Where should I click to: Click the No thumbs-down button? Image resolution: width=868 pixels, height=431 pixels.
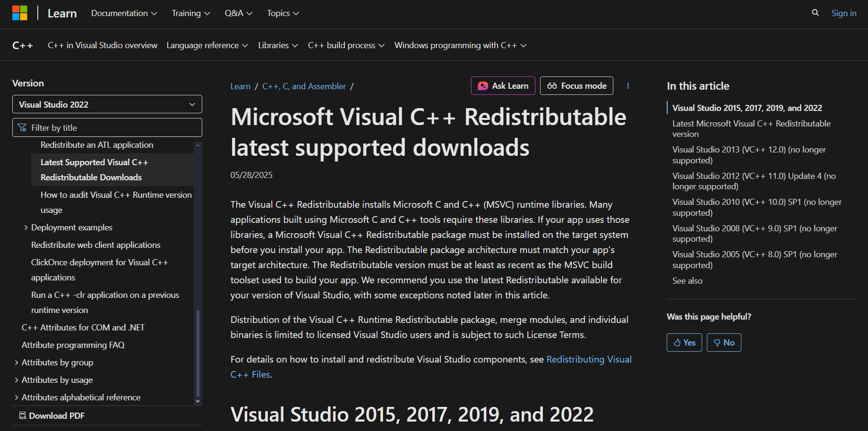[724, 343]
